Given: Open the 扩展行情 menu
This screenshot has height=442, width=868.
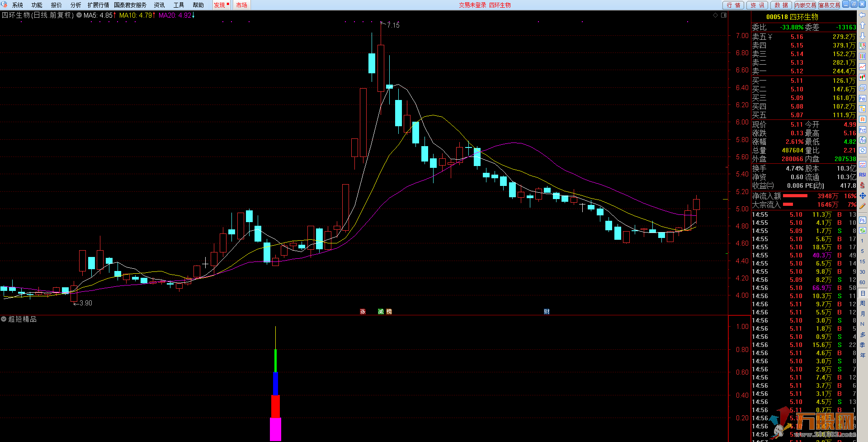Looking at the screenshot, I should pyautogui.click(x=98, y=5).
